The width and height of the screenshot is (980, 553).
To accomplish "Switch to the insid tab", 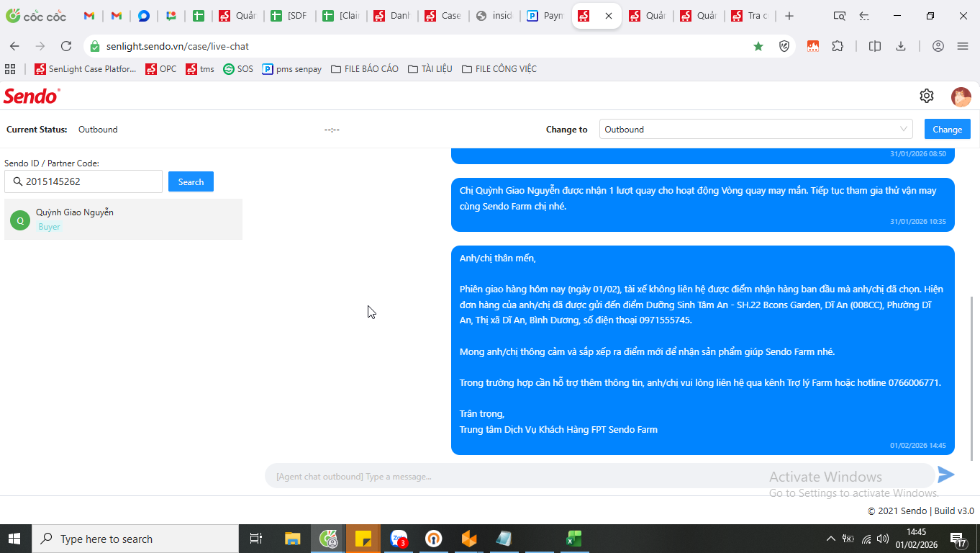I will (494, 16).
